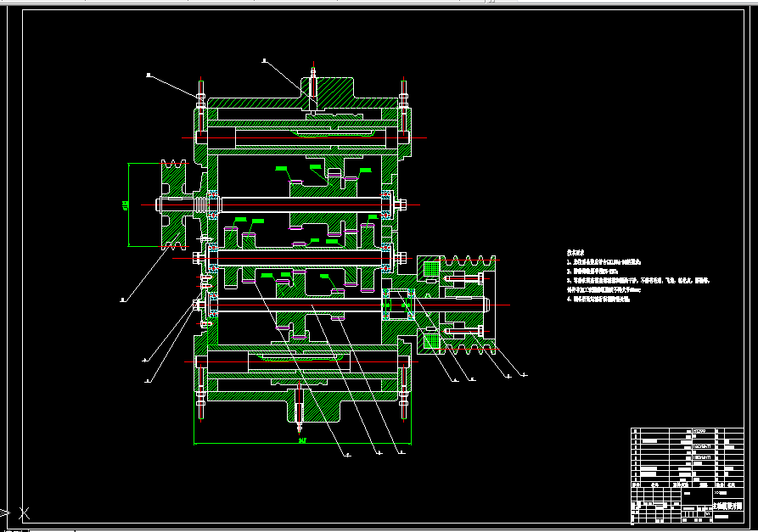Pick technical requirement line numbered 2
Image resolution: width=758 pixels, height=532 pixels.
point(592,271)
